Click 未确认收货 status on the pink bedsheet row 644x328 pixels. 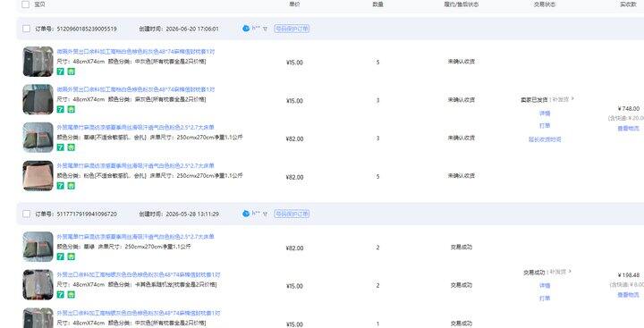pos(462,176)
